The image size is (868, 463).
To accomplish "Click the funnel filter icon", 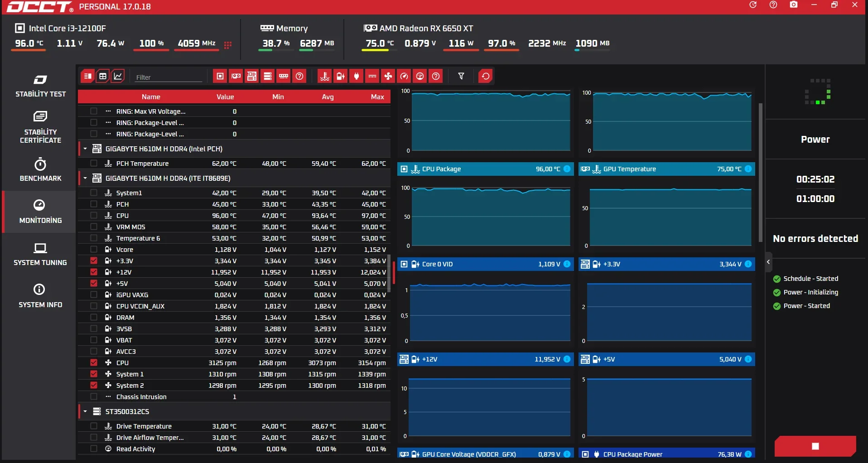I will (x=461, y=76).
